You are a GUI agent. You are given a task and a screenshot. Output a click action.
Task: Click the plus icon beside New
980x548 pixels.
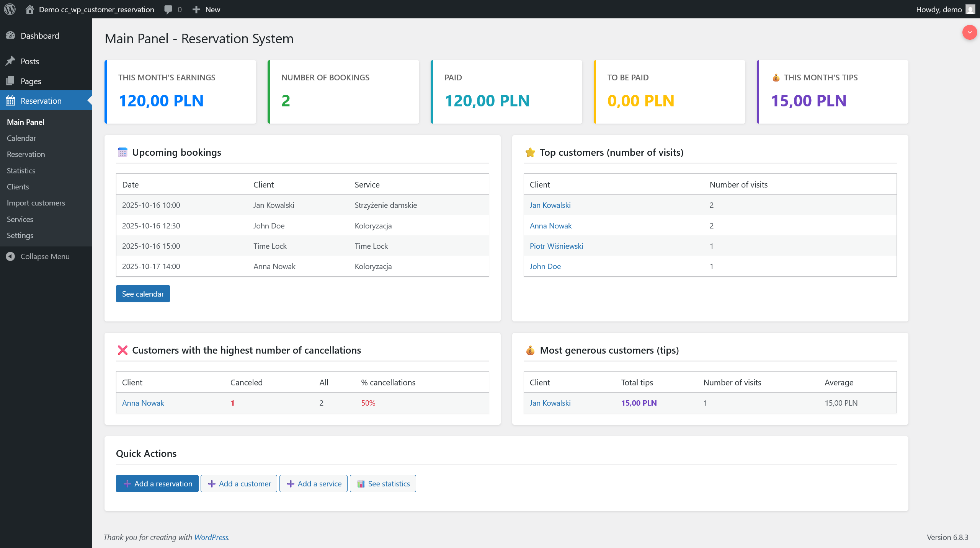(x=196, y=9)
